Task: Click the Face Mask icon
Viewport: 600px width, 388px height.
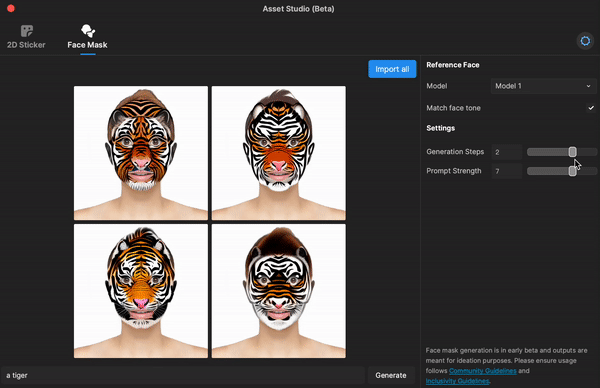Action: (x=88, y=31)
